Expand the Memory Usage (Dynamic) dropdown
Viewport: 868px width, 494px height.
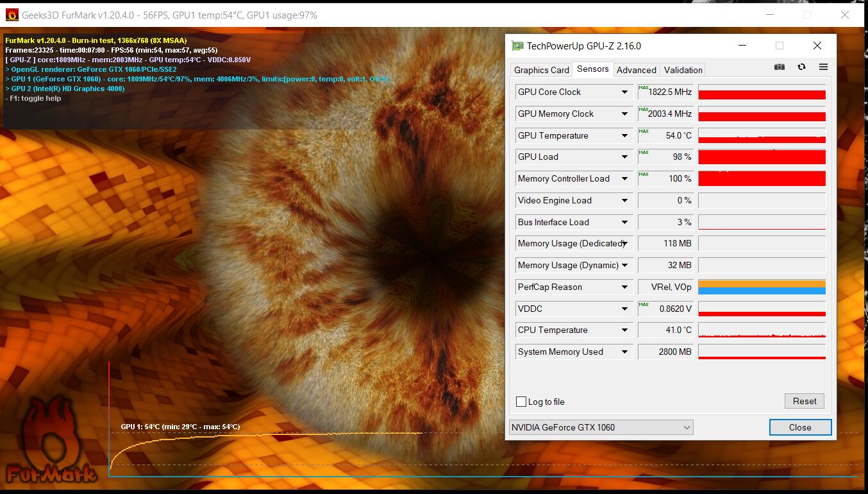(x=624, y=265)
